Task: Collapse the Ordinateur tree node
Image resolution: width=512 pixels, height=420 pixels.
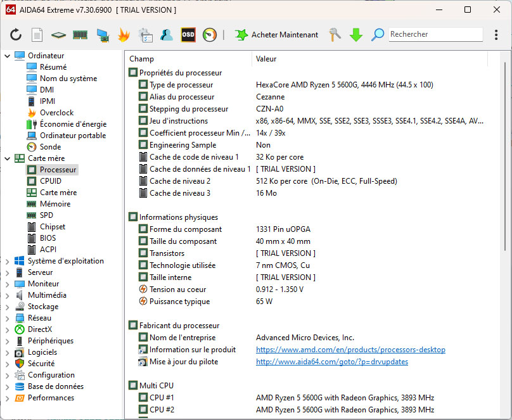Action: (x=7, y=56)
